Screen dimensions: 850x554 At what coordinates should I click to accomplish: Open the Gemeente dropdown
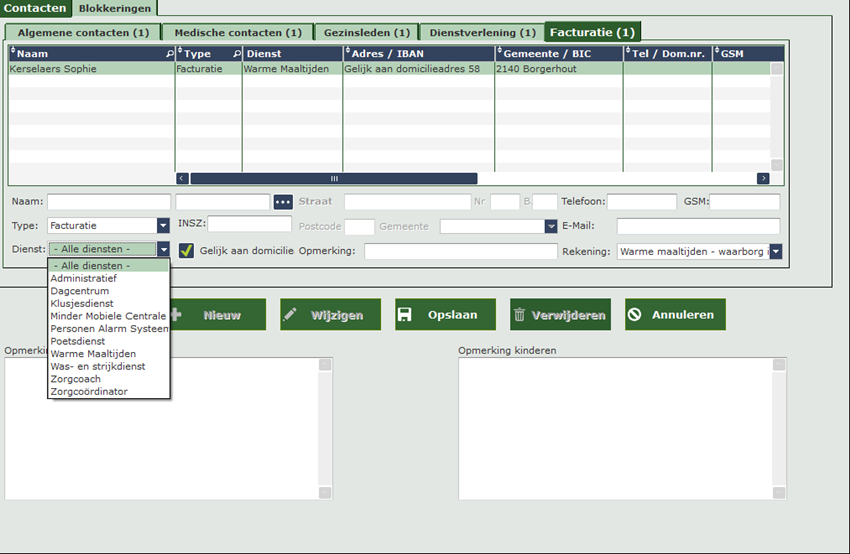550,227
